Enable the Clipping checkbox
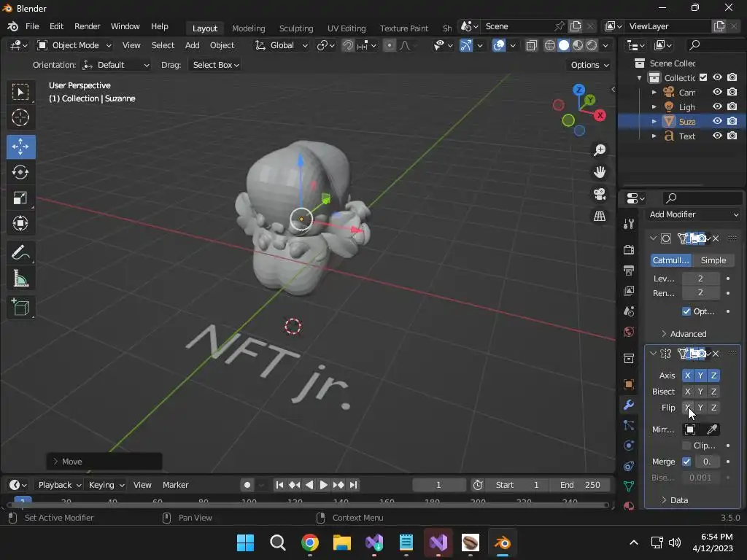This screenshot has height=560, width=747. pyautogui.click(x=686, y=446)
